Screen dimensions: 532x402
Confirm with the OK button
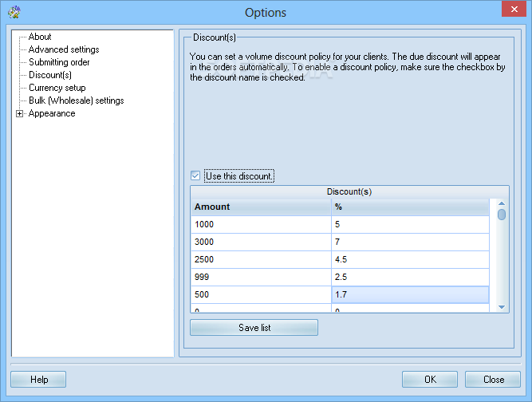[x=430, y=380]
